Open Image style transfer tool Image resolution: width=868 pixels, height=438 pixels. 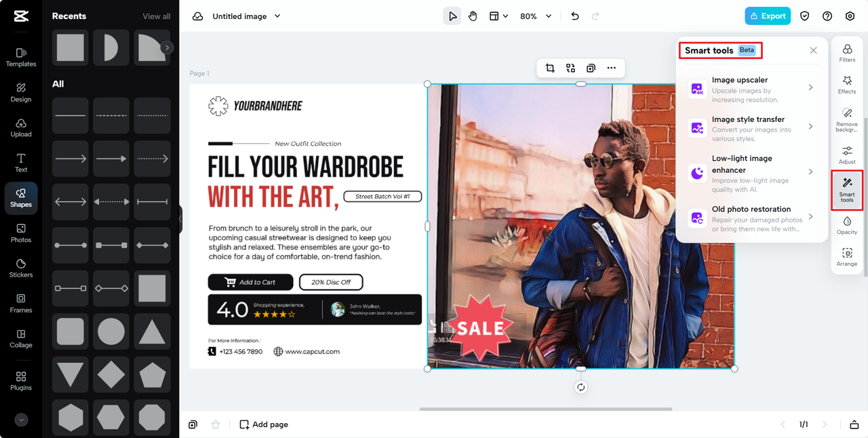(x=751, y=128)
